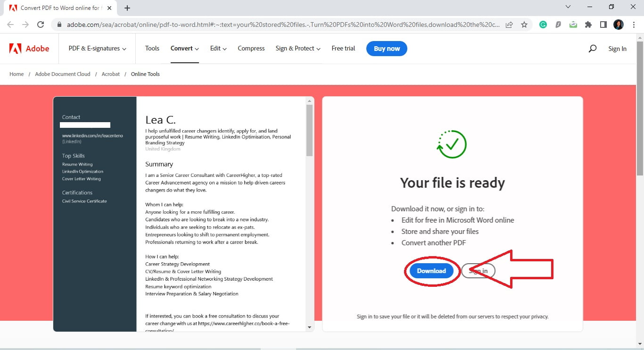Click the address bar URL field
This screenshot has height=350, width=644.
[283, 25]
